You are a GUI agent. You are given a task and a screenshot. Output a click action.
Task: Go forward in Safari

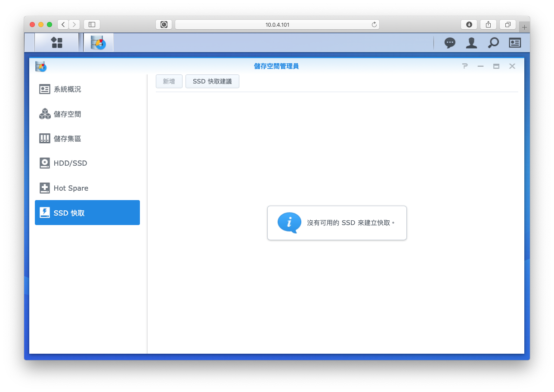74,25
